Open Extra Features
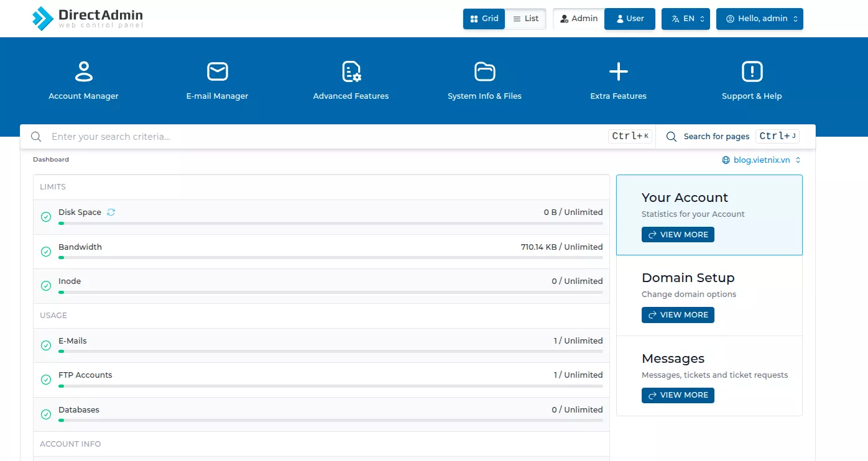868x461 pixels. point(617,80)
